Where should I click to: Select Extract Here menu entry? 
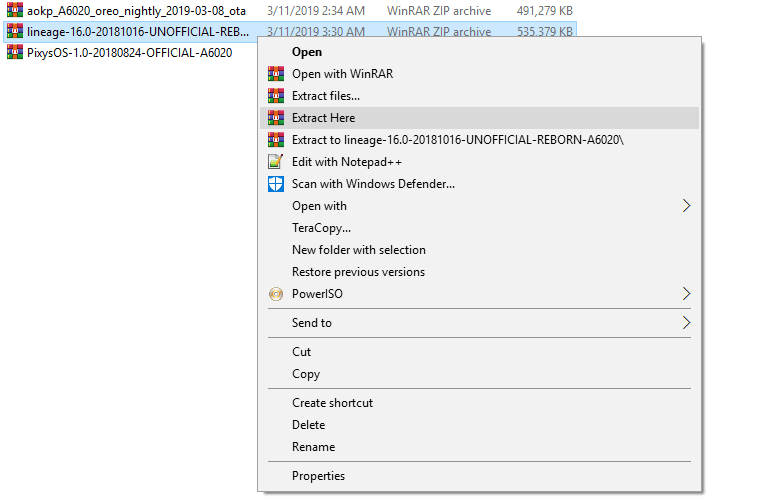[x=480, y=117]
